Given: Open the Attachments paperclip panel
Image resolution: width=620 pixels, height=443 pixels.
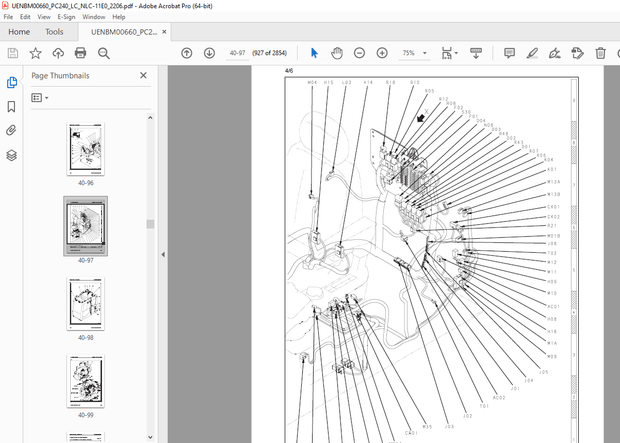Looking at the screenshot, I should [11, 131].
